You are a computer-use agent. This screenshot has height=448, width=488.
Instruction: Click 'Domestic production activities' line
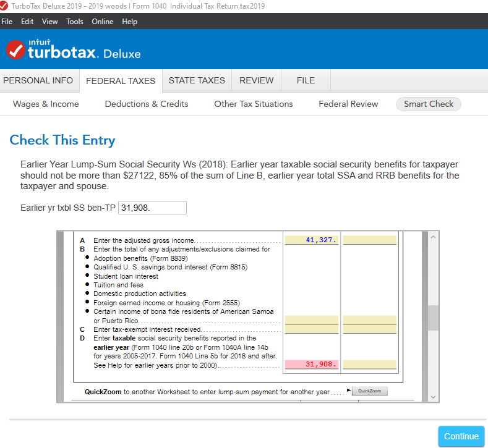(x=140, y=294)
